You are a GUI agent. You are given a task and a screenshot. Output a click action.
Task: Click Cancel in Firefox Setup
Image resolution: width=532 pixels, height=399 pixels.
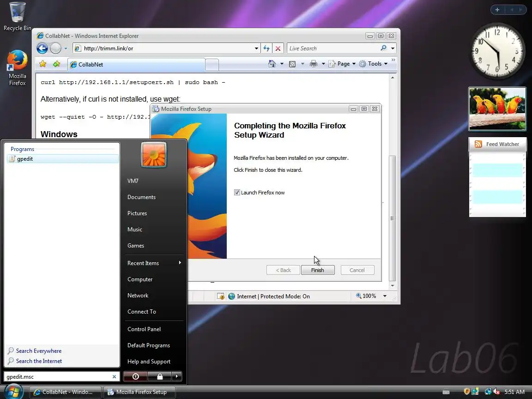357,270
